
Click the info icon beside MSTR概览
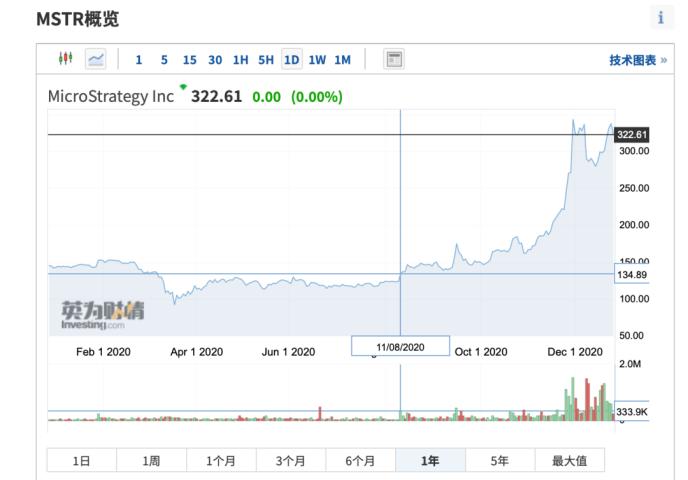[661, 18]
